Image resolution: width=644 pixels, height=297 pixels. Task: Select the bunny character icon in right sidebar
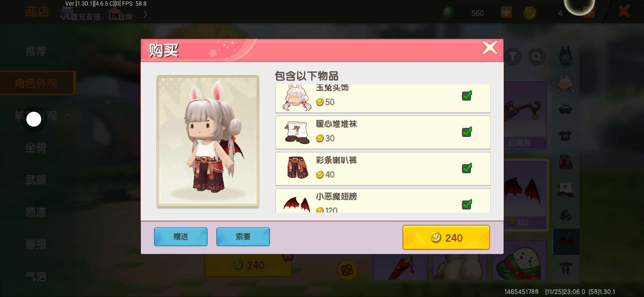coord(566,57)
